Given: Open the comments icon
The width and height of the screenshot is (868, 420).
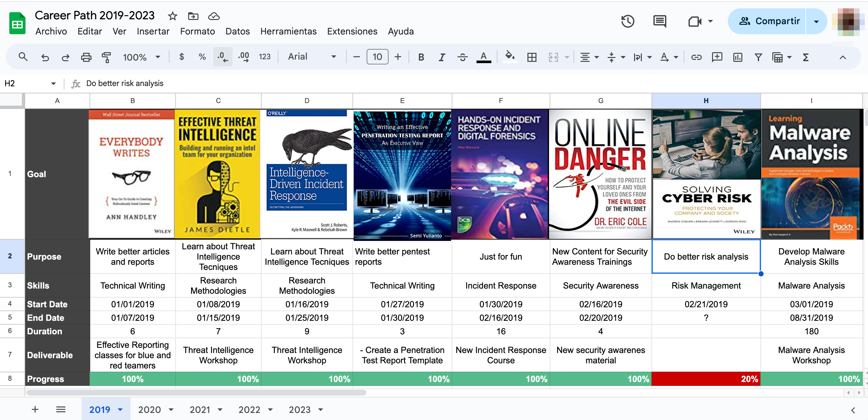Looking at the screenshot, I should 660,22.
